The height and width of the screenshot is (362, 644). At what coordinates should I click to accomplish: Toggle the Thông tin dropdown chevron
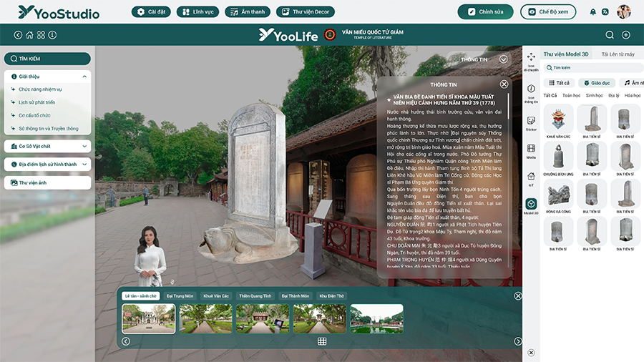(x=503, y=59)
